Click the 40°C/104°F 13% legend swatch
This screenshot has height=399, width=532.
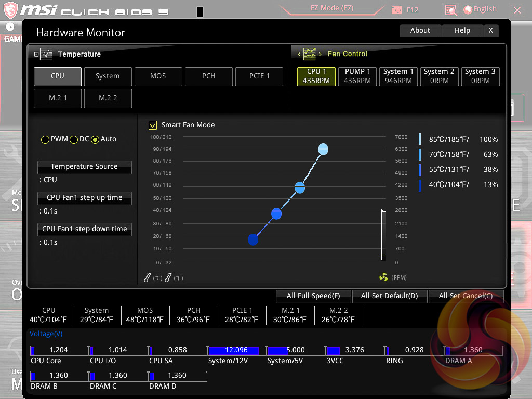pos(420,185)
